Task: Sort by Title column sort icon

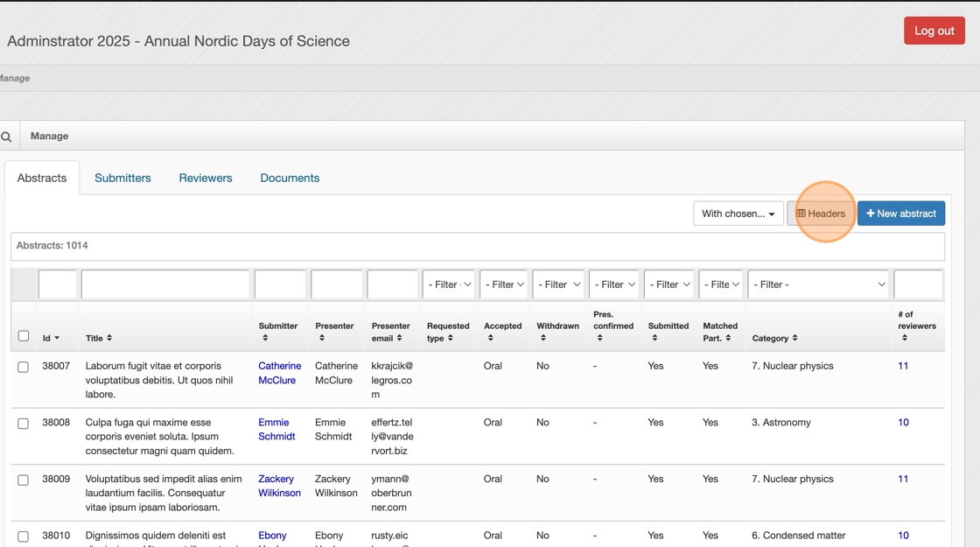Action: 109,339
